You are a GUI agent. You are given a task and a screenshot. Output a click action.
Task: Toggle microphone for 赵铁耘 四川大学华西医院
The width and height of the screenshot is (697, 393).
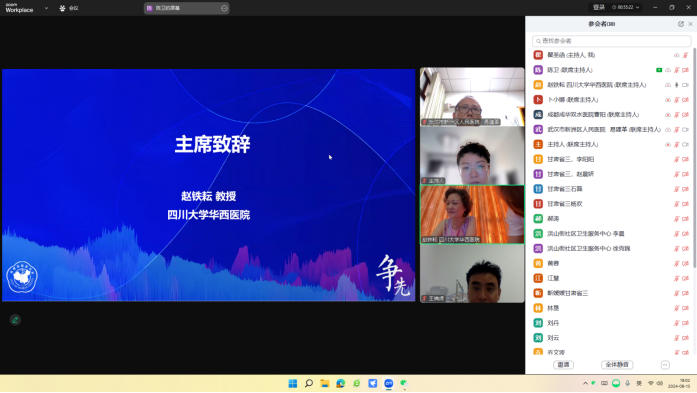click(677, 85)
